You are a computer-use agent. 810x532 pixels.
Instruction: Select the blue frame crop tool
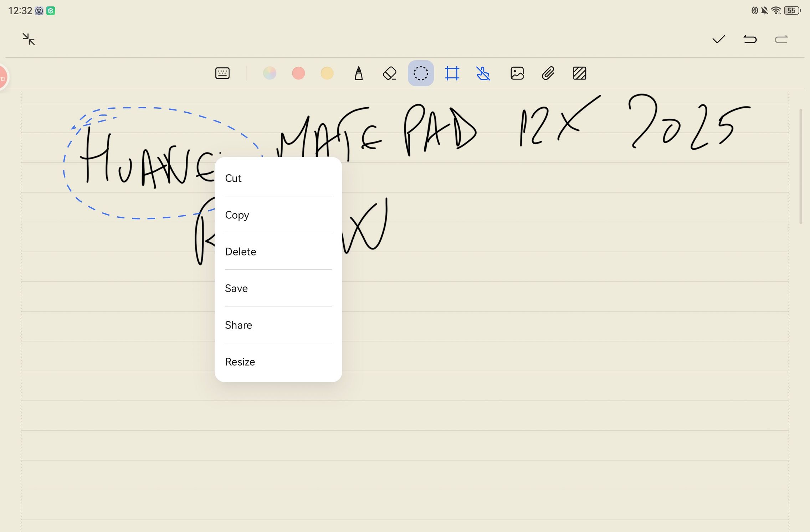[x=452, y=73]
